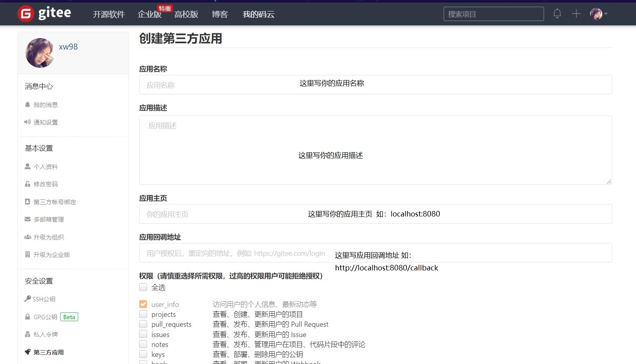Click the 修改密码 lock icon
636x364 pixels.
27,184
